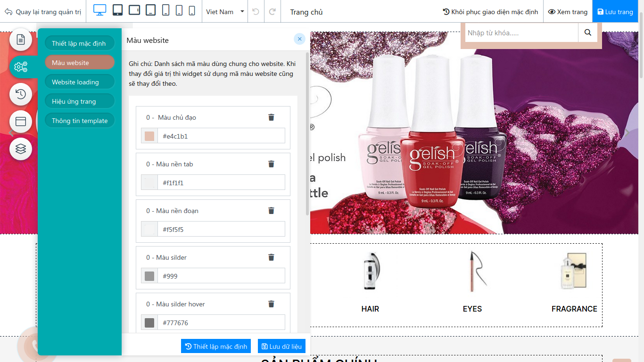
Task: Select the smallest phone preview icon
Action: (x=192, y=10)
